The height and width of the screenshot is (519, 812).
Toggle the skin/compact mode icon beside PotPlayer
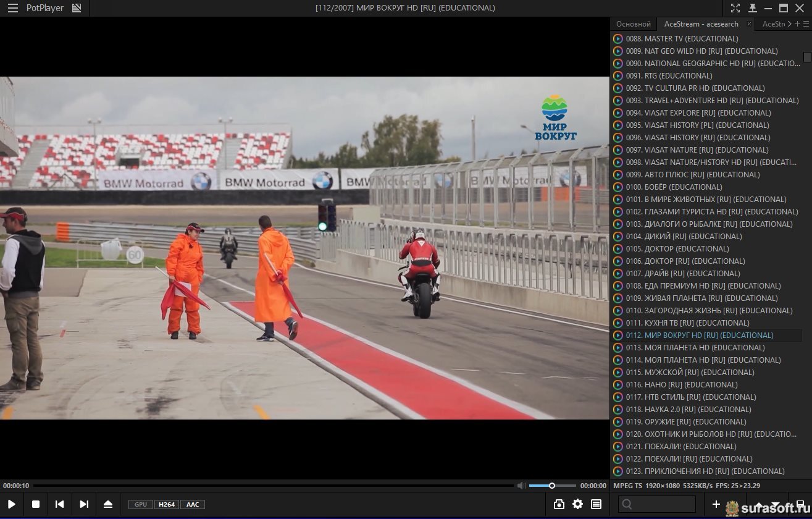click(77, 8)
